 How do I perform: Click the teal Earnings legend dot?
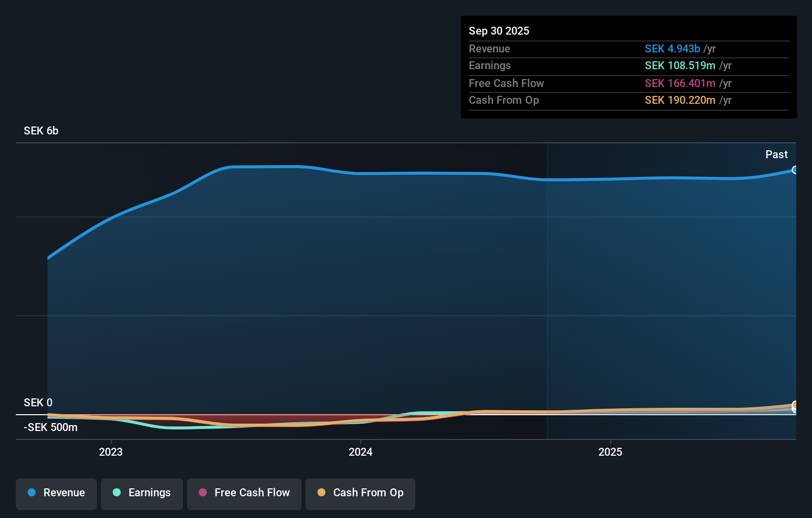(x=116, y=493)
